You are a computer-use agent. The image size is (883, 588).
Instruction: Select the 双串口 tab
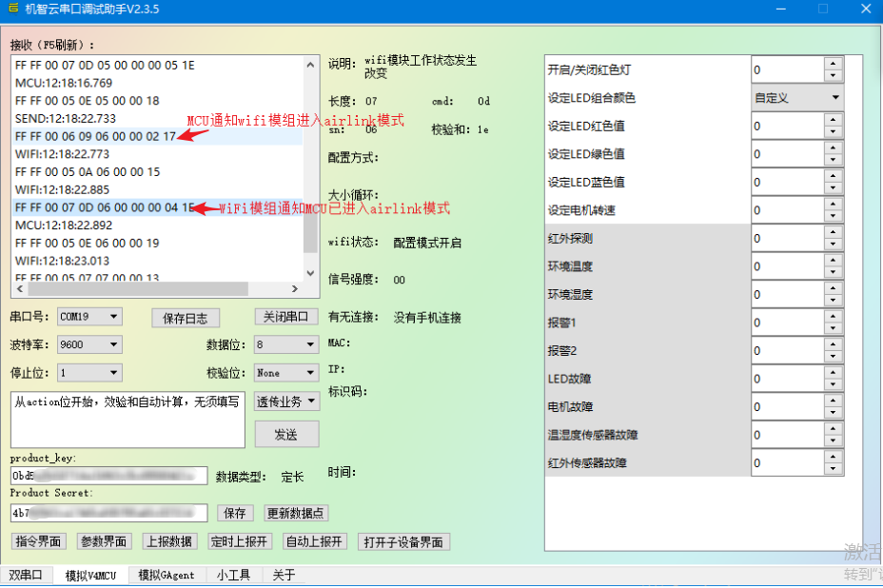pos(26,575)
